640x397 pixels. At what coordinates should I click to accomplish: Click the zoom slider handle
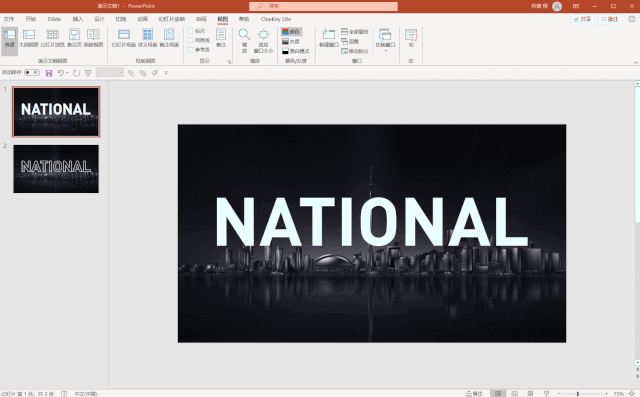578,394
